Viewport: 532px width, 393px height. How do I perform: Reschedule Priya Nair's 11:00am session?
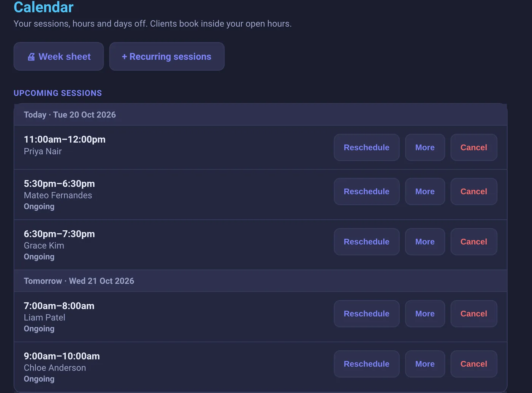[x=366, y=147]
